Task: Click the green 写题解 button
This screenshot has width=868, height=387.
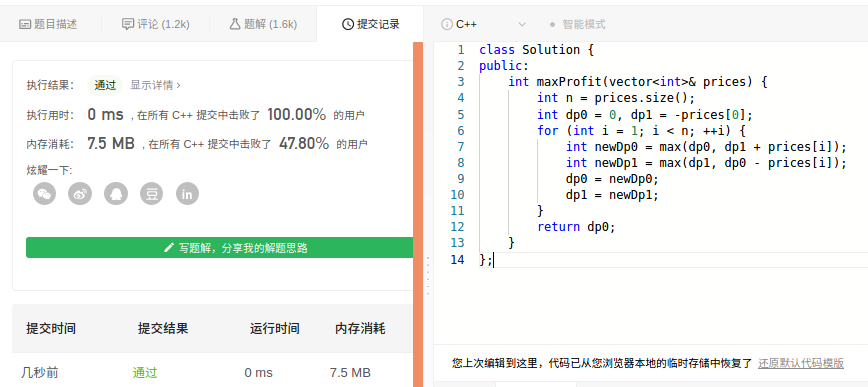Action: coord(219,248)
